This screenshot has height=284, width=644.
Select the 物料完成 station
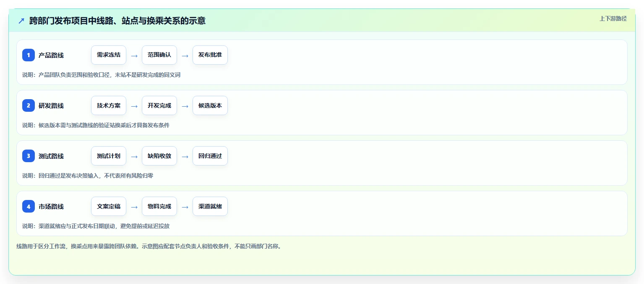tap(159, 206)
